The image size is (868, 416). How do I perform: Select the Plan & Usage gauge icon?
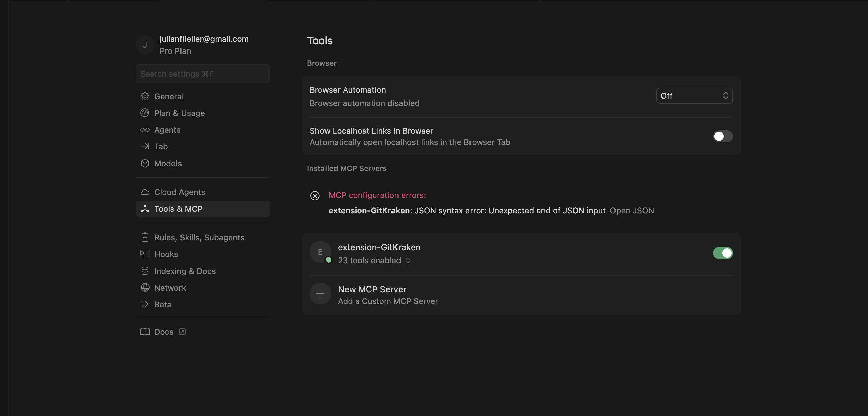pyautogui.click(x=145, y=113)
